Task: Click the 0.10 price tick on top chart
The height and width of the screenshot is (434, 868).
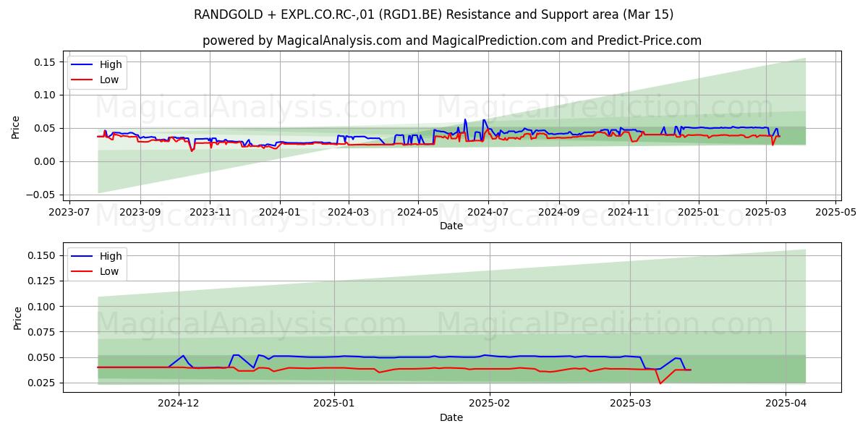Action: click(46, 95)
